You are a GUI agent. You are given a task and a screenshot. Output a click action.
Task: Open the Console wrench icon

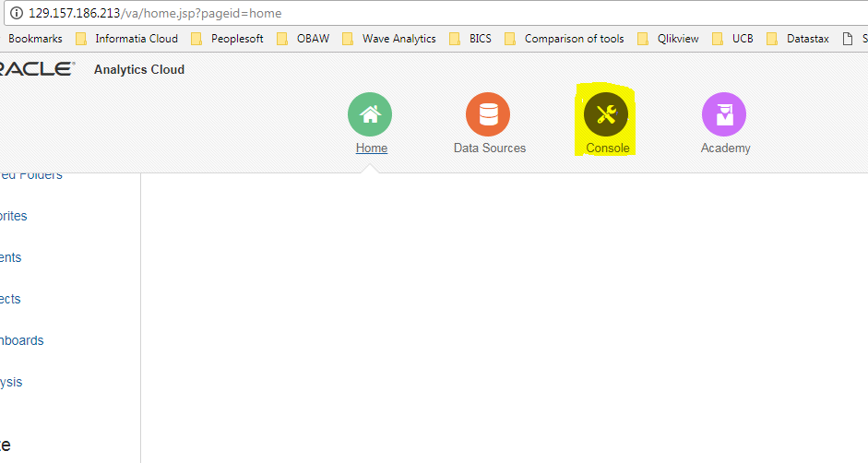[606, 114]
